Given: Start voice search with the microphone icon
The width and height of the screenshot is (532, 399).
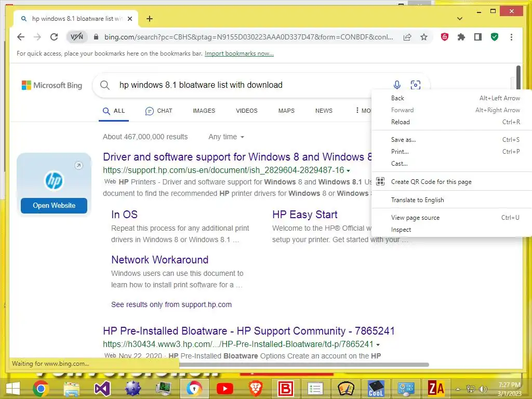Looking at the screenshot, I should (397, 85).
